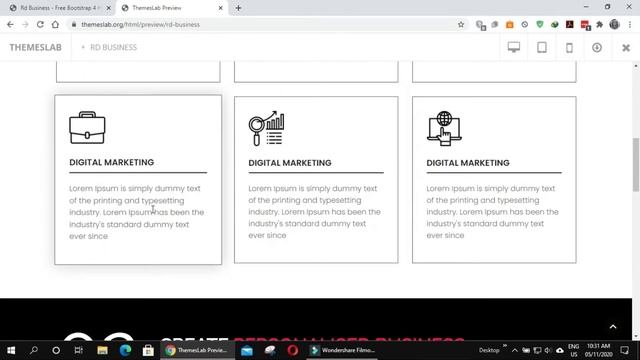This screenshot has height=360, width=640.
Task: Open the Windows Start menu
Action: (11, 350)
